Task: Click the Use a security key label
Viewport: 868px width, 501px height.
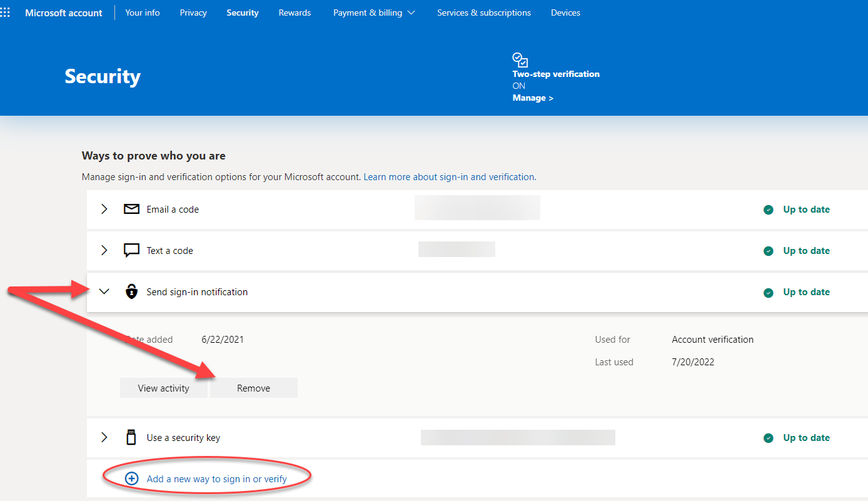Action: point(183,438)
